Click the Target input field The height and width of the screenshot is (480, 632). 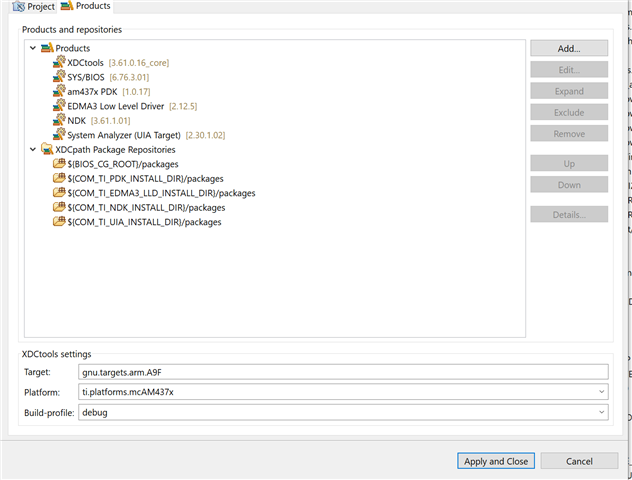coord(343,372)
